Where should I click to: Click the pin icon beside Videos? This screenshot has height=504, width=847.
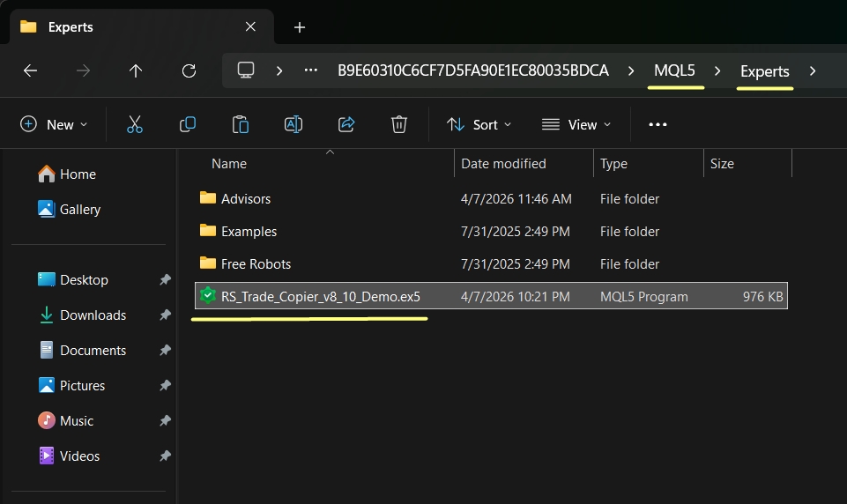(166, 456)
